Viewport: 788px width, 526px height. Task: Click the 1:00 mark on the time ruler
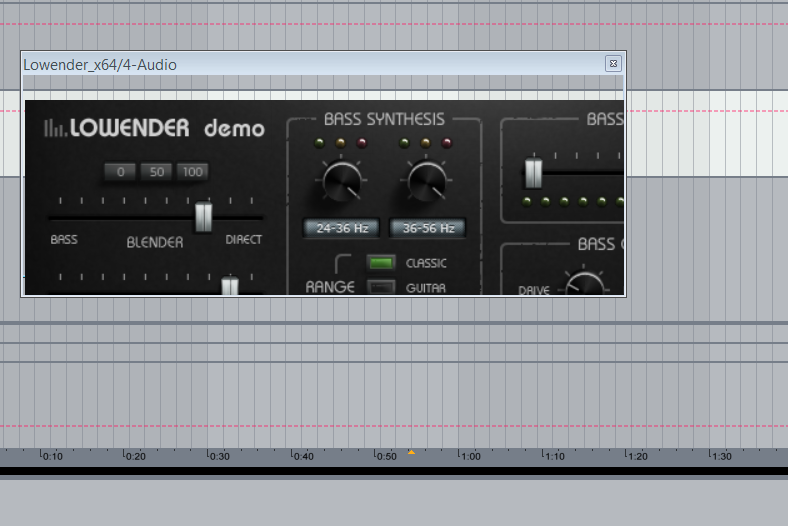pyautogui.click(x=469, y=456)
